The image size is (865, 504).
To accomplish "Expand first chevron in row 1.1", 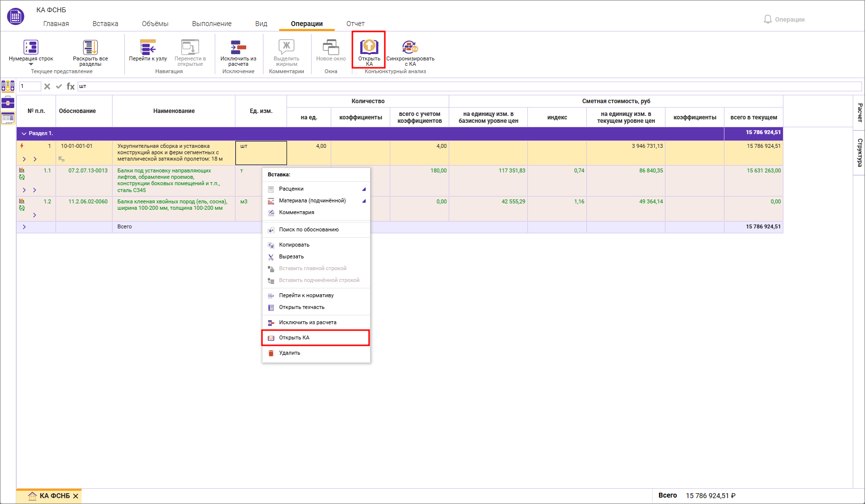I will [x=24, y=190].
